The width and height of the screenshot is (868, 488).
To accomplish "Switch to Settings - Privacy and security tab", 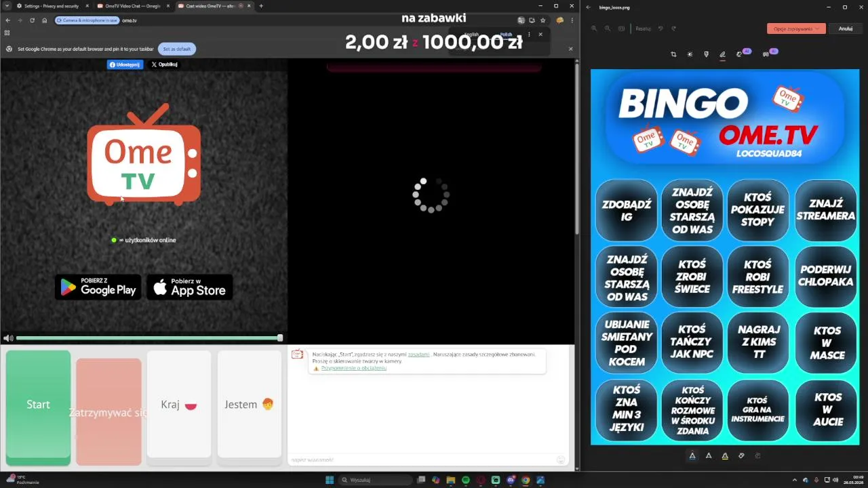I will tap(52, 5).
